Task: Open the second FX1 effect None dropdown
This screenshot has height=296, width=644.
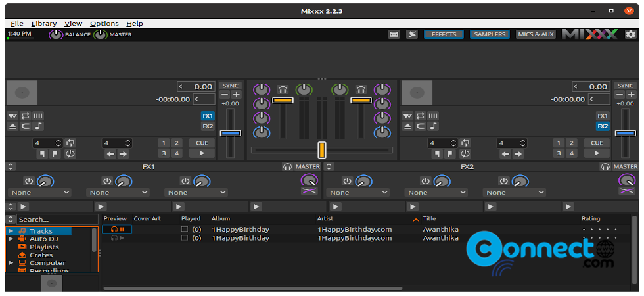Action: click(118, 192)
